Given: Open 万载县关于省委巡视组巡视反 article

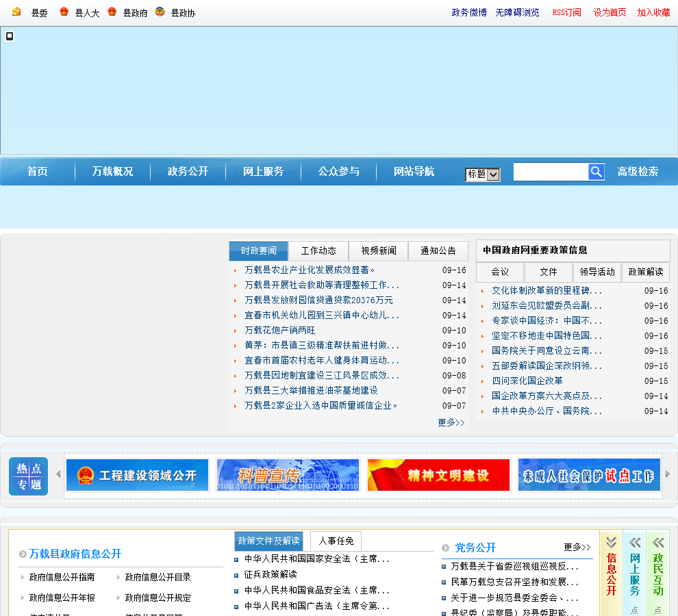Looking at the screenshot, I should tap(514, 566).
